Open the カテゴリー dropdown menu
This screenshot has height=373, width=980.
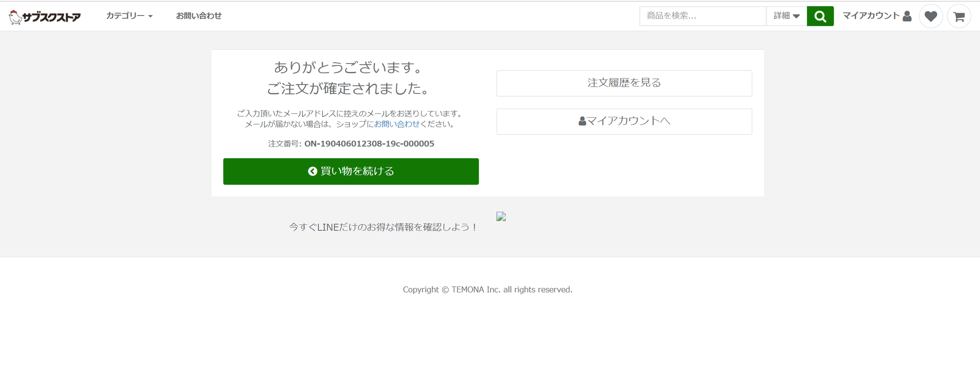pos(129,16)
